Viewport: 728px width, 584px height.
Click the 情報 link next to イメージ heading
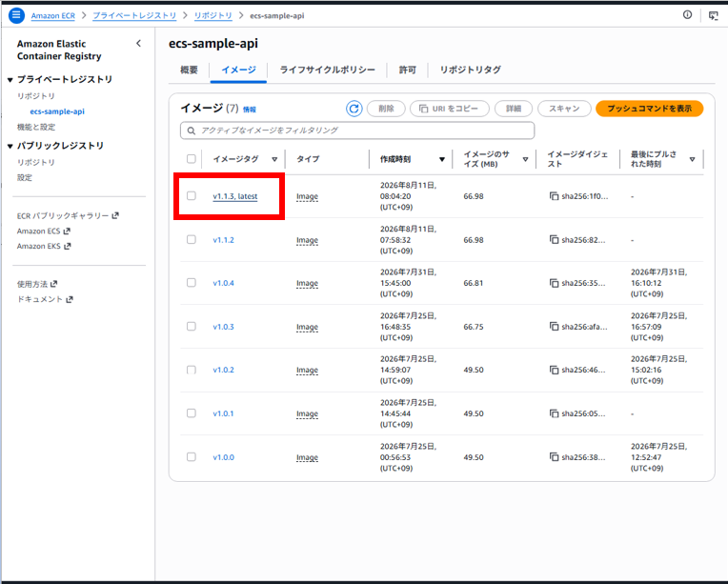pos(250,110)
